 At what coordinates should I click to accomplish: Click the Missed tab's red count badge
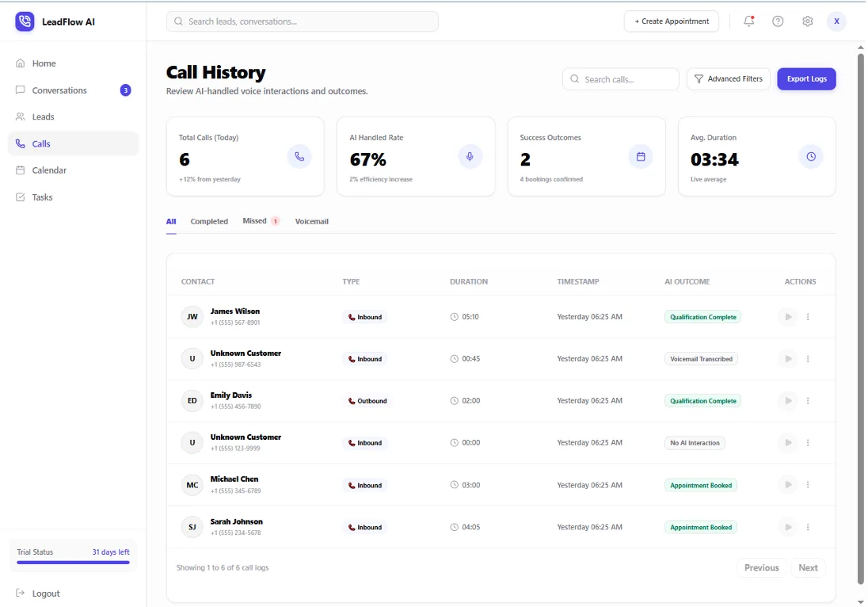pos(275,221)
